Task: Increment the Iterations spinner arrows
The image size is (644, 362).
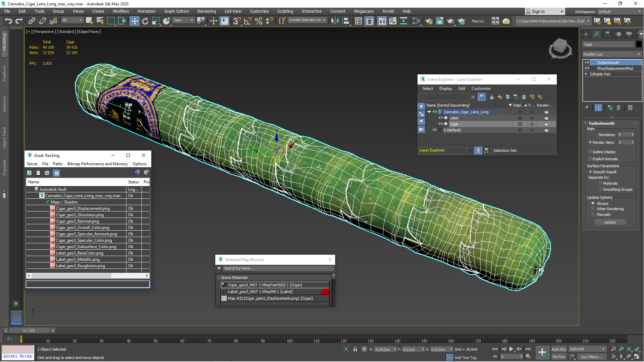Action: click(x=633, y=135)
